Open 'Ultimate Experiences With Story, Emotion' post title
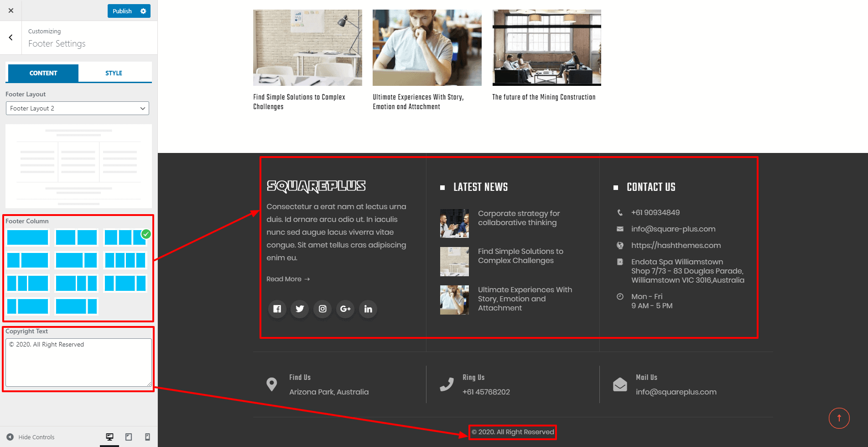The image size is (868, 447). (418, 102)
